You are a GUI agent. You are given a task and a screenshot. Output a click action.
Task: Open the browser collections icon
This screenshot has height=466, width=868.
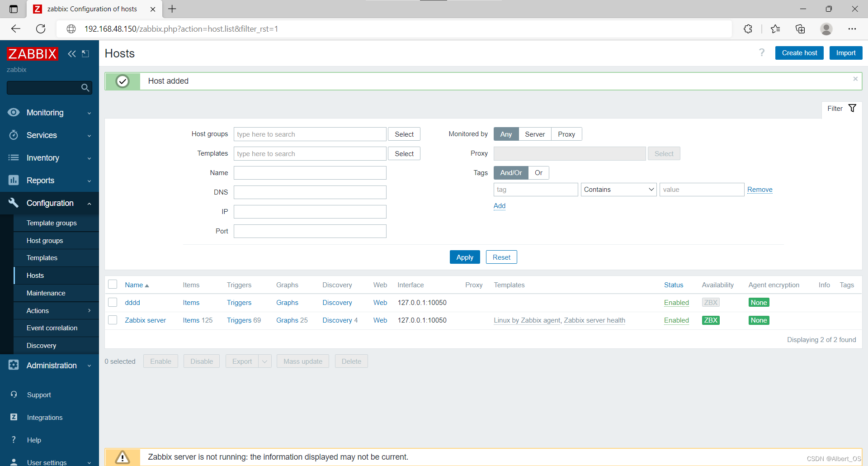(800, 29)
